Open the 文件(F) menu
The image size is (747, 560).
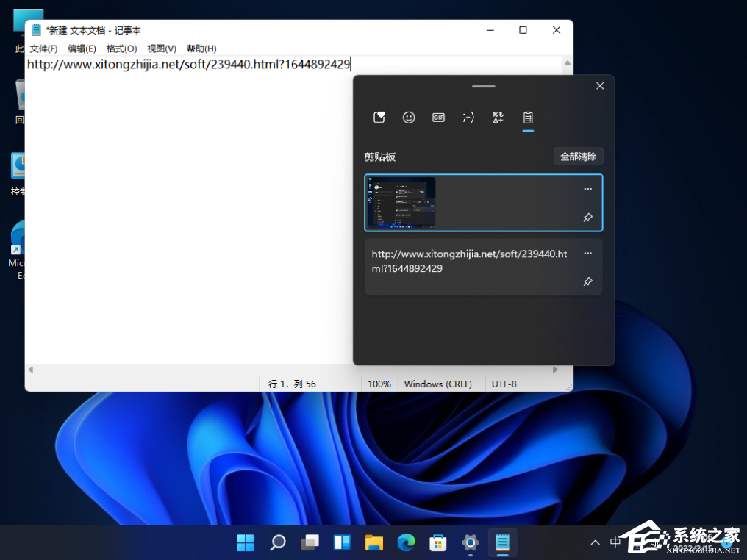point(43,49)
